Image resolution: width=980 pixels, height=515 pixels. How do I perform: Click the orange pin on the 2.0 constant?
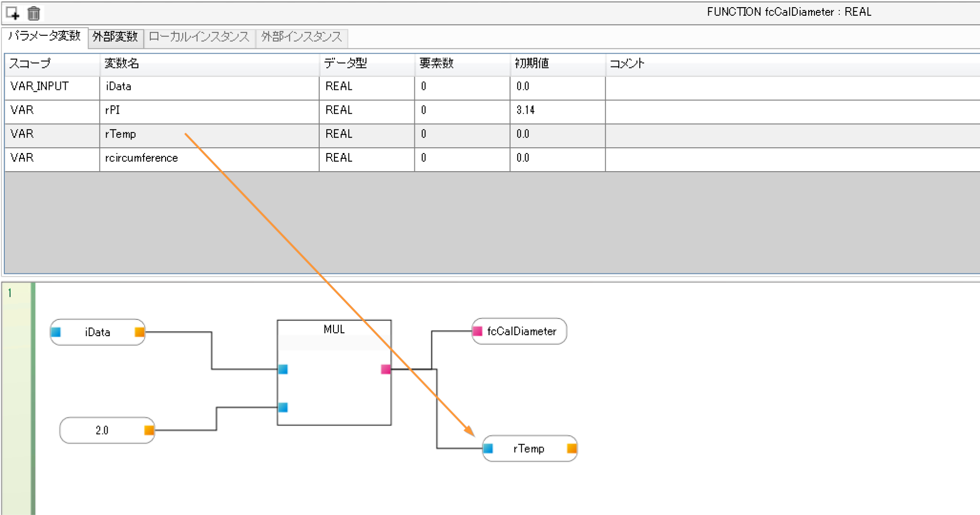[149, 430]
